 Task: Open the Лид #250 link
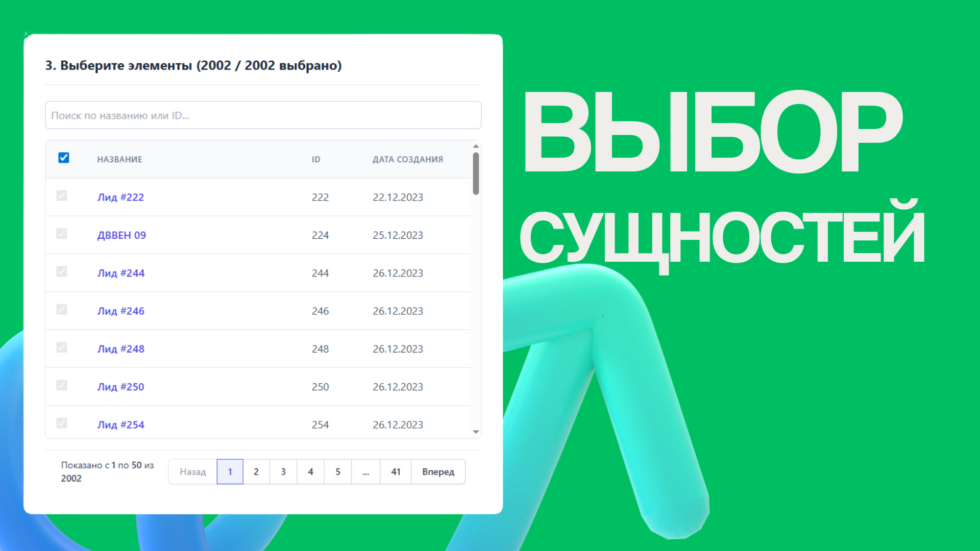[x=120, y=387]
